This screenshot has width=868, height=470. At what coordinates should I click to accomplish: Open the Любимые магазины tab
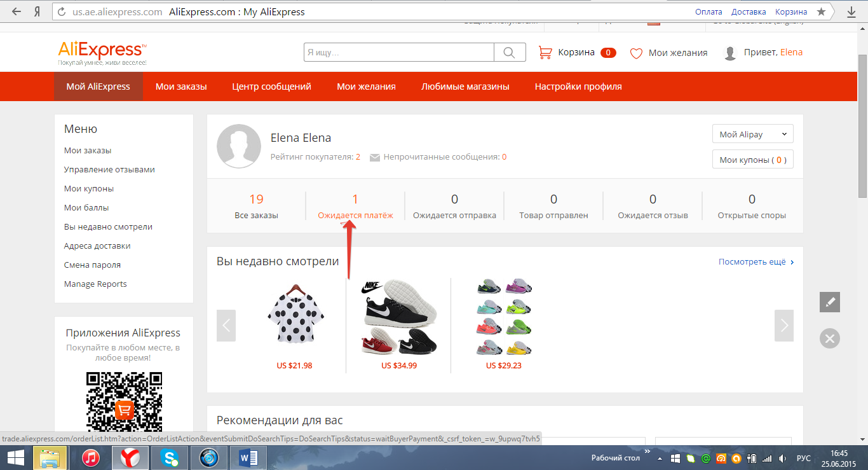point(465,86)
